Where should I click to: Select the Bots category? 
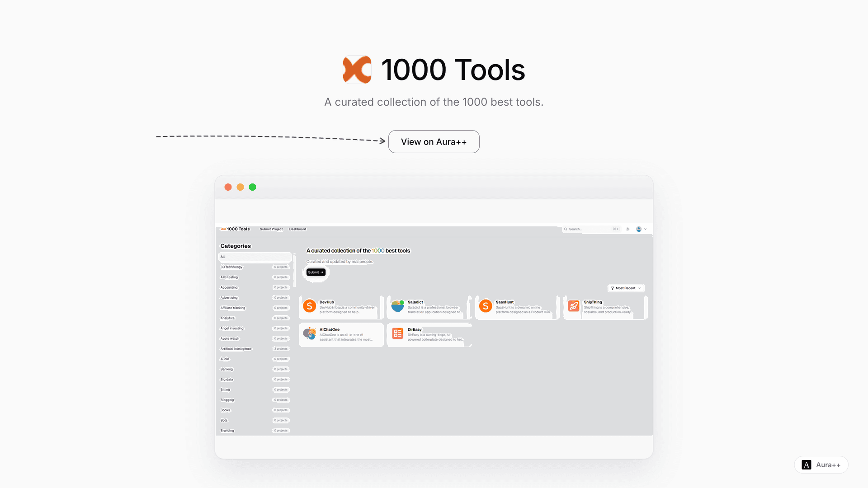pyautogui.click(x=224, y=420)
